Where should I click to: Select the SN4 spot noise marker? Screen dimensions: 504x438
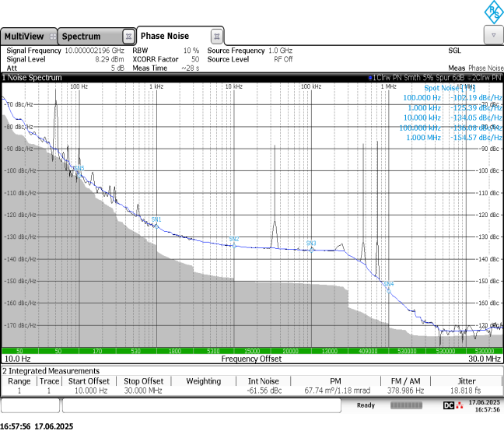387,285
